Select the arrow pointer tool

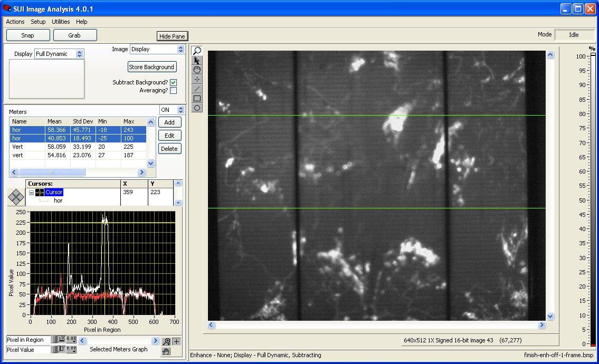(x=197, y=60)
